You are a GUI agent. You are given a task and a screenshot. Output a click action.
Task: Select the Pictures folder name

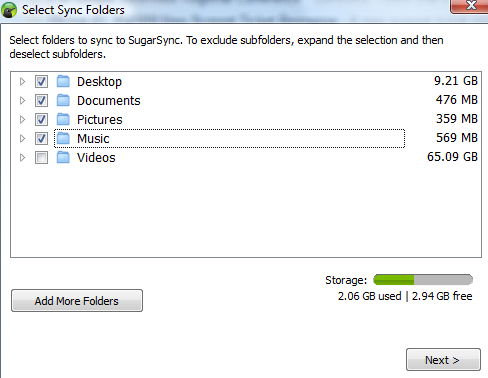[x=100, y=120]
